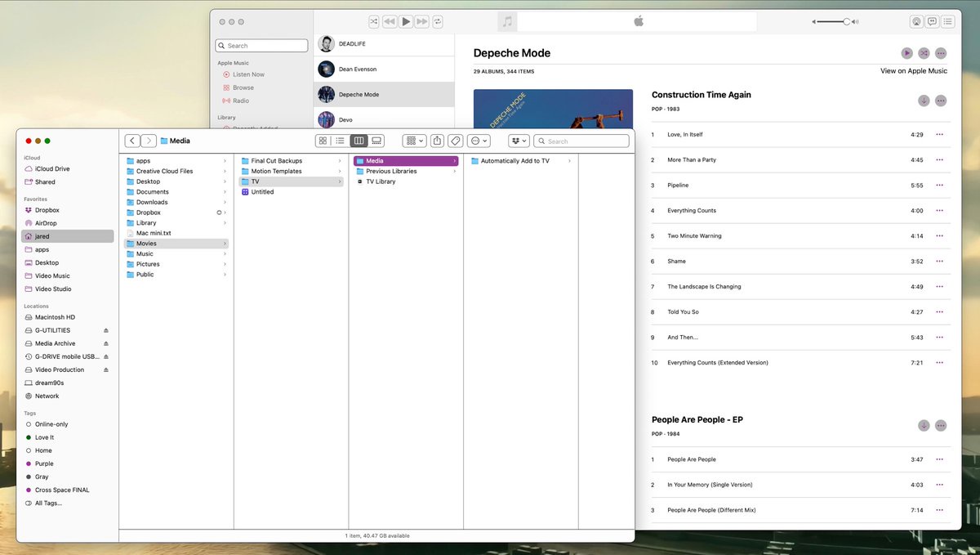Expand the Previous Libraries folder chevron

455,172
